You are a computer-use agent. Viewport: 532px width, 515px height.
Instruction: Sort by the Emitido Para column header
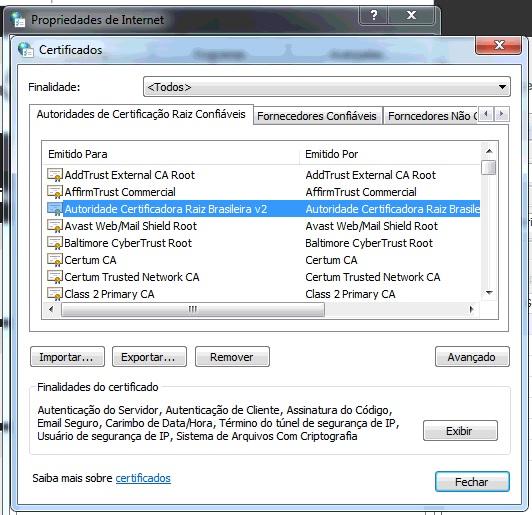171,154
